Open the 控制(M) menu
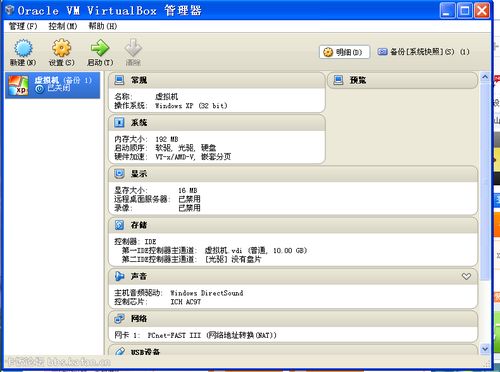Viewport: 500px width, 372px height. click(x=63, y=26)
